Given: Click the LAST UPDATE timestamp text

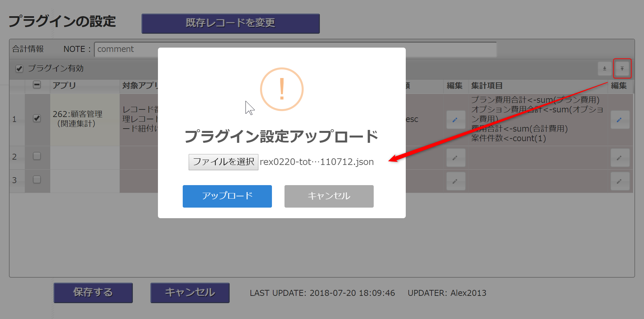Looking at the screenshot, I should (322, 293).
